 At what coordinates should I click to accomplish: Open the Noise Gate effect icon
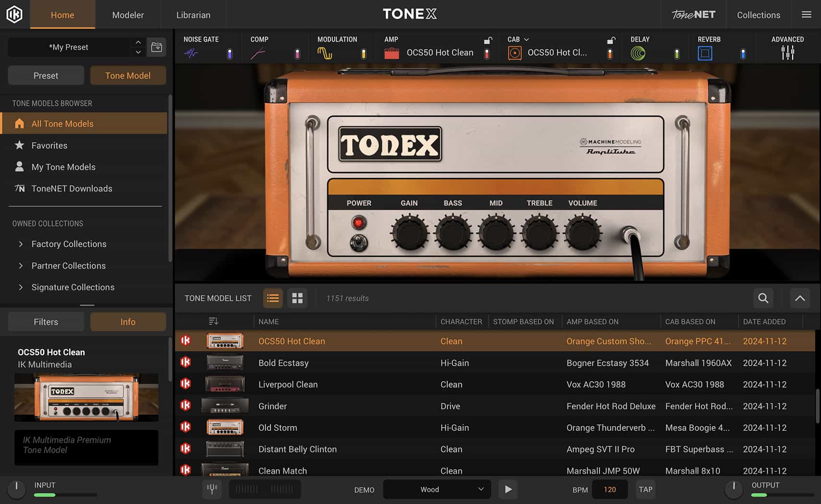pos(191,53)
